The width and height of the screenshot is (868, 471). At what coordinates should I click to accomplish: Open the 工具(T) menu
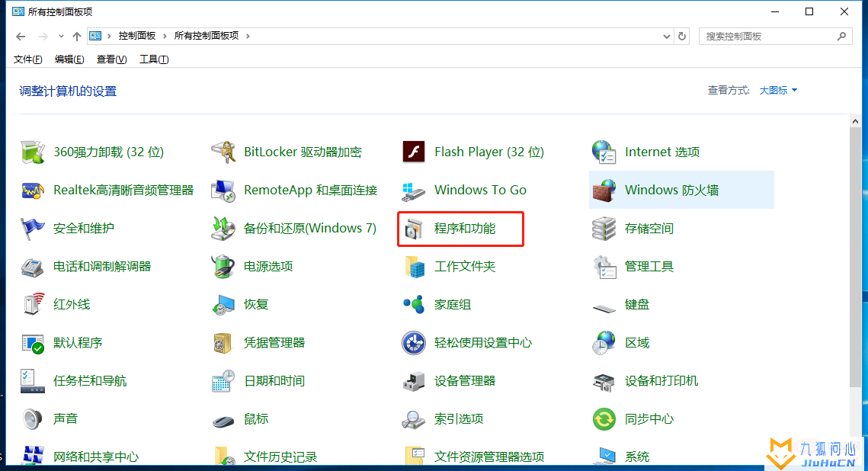tap(154, 59)
